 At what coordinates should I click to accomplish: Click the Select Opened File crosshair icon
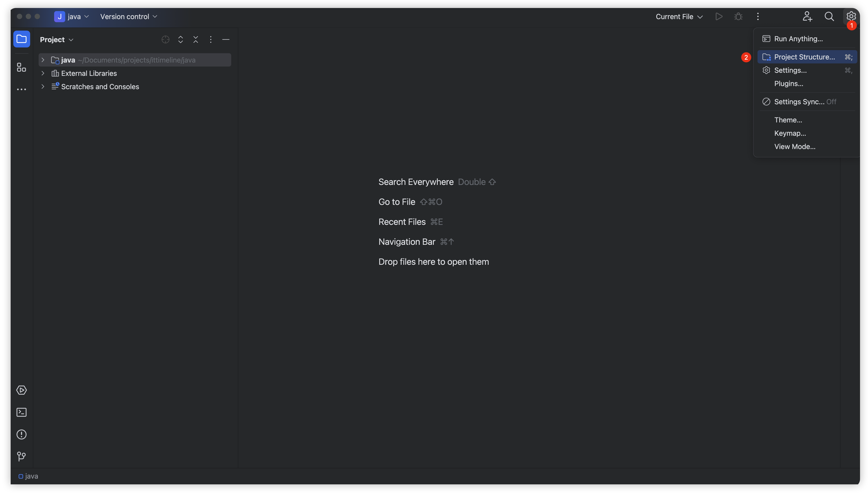[165, 40]
